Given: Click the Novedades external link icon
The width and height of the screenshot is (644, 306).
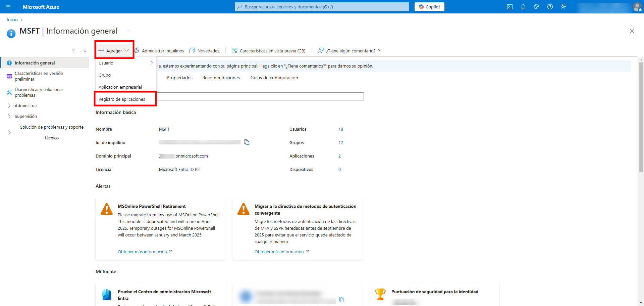Looking at the screenshot, I should (x=192, y=51).
